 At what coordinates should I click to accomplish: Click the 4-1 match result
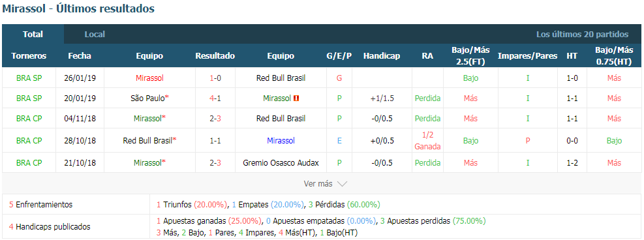point(215,98)
